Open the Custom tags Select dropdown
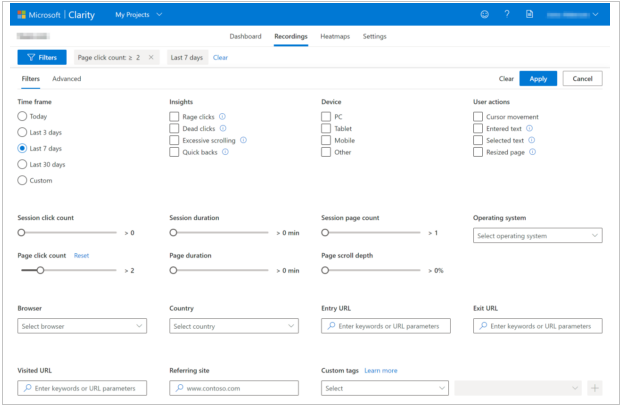This screenshot has width=623, height=408. coord(385,388)
